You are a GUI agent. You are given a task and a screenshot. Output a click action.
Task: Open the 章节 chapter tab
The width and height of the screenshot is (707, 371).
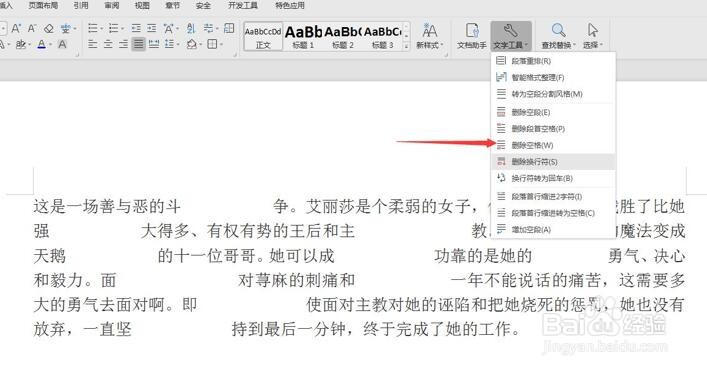coord(173,5)
